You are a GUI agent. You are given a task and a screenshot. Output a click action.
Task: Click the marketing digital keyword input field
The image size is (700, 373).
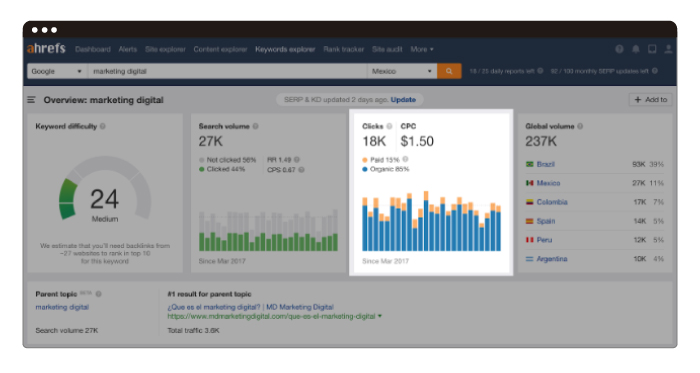[x=227, y=71]
